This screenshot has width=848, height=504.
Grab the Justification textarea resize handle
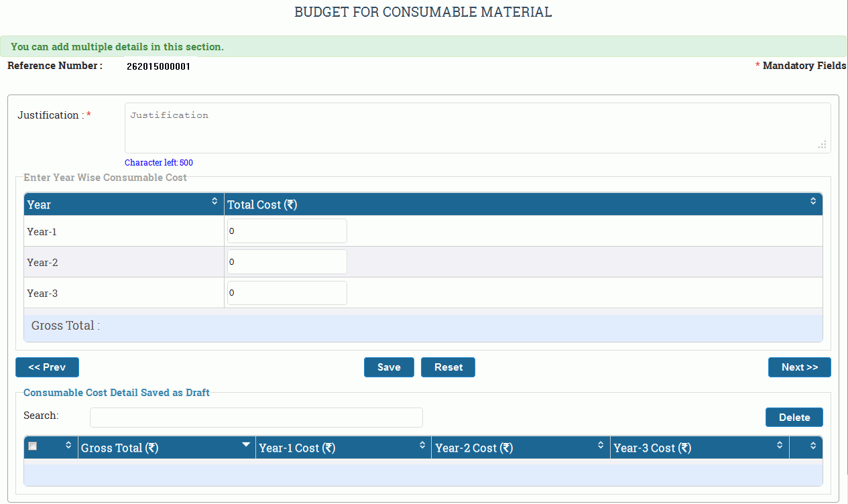pos(822,145)
